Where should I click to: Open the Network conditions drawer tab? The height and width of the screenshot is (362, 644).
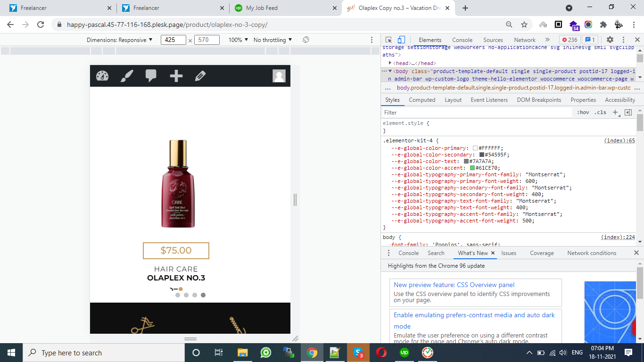pyautogui.click(x=592, y=253)
